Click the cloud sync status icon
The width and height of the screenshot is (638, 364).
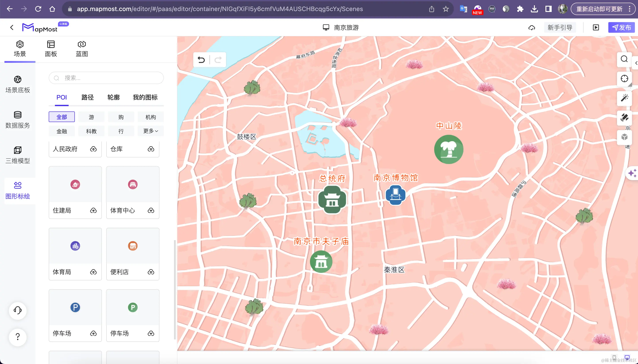[x=532, y=27]
